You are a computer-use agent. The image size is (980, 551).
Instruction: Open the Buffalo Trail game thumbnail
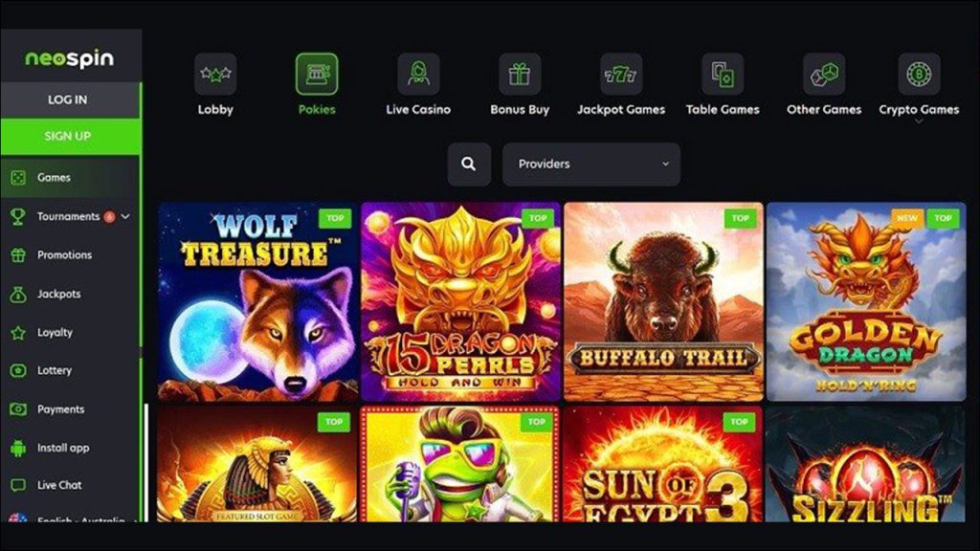(663, 301)
